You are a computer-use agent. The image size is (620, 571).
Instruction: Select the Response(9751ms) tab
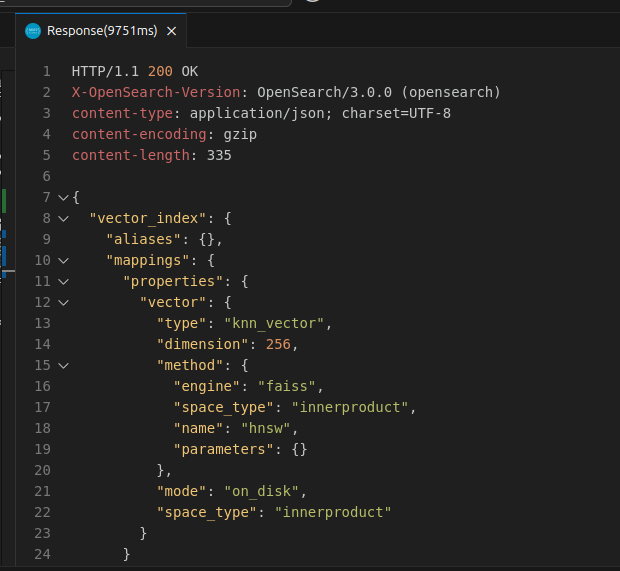point(102,31)
